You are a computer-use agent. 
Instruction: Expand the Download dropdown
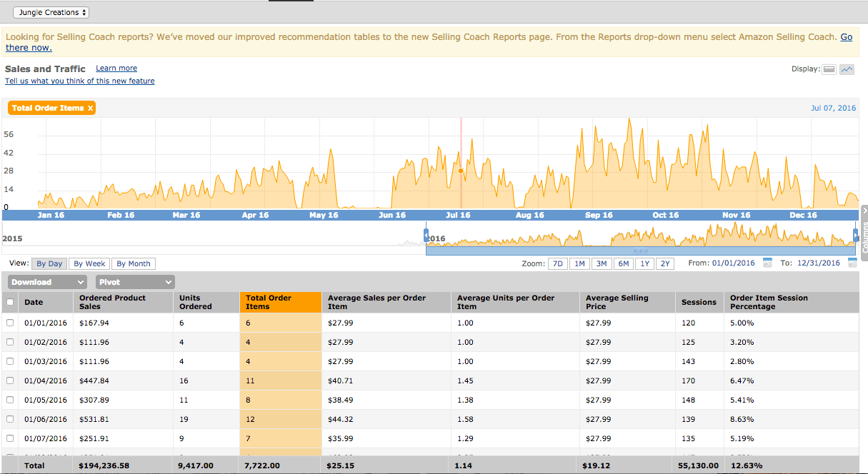click(48, 282)
